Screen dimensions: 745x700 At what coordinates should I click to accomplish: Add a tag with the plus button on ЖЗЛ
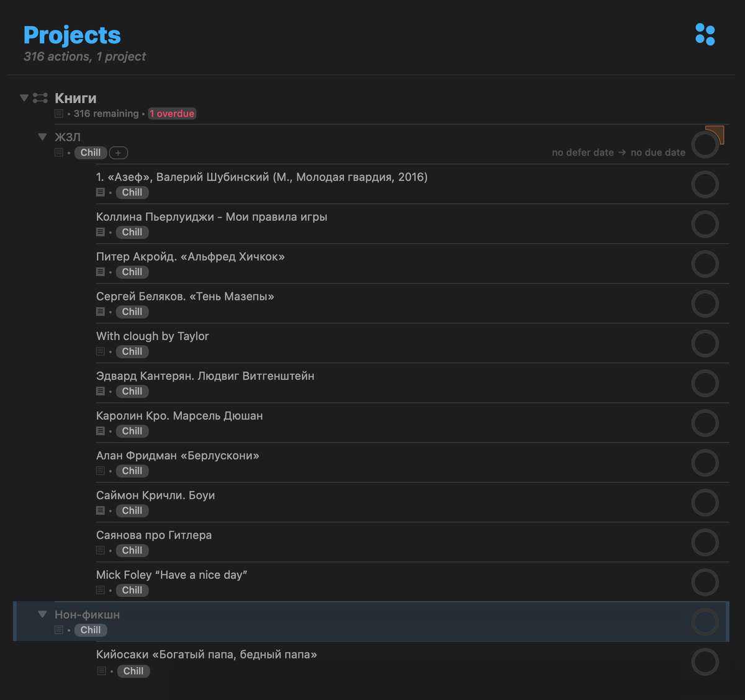pyautogui.click(x=119, y=153)
